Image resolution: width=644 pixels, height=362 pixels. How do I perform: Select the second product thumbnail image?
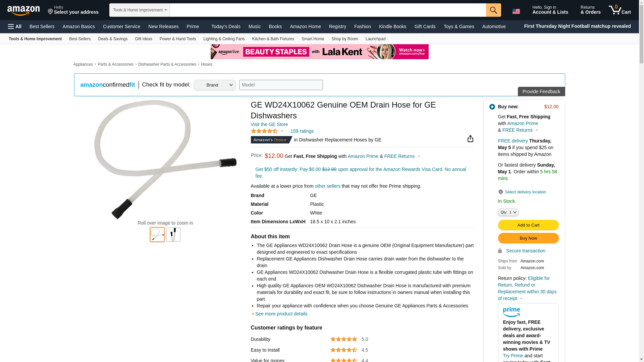173,235
